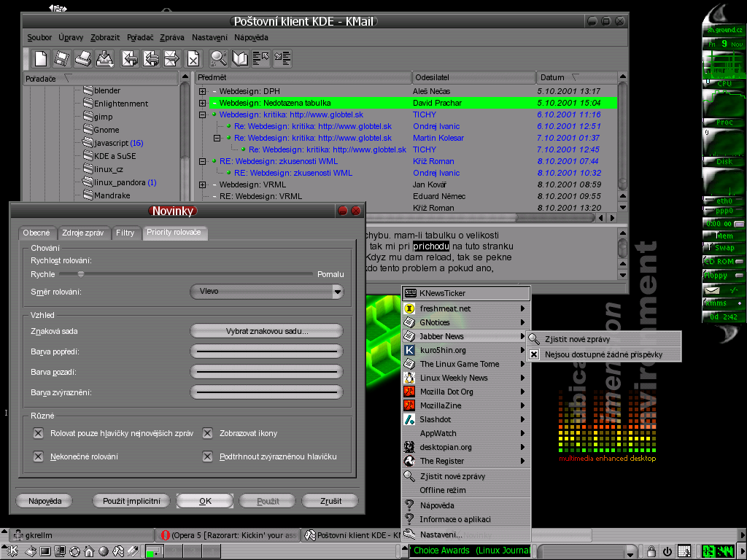
Task: Click the home folder icon in panel
Action: 88,551
